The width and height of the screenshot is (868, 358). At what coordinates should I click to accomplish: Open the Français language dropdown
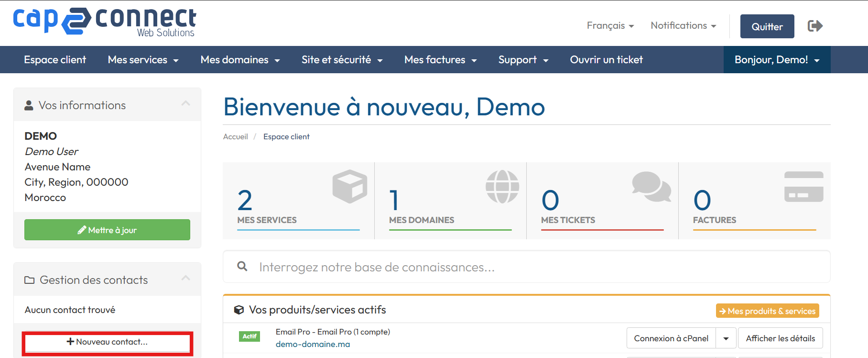point(610,26)
